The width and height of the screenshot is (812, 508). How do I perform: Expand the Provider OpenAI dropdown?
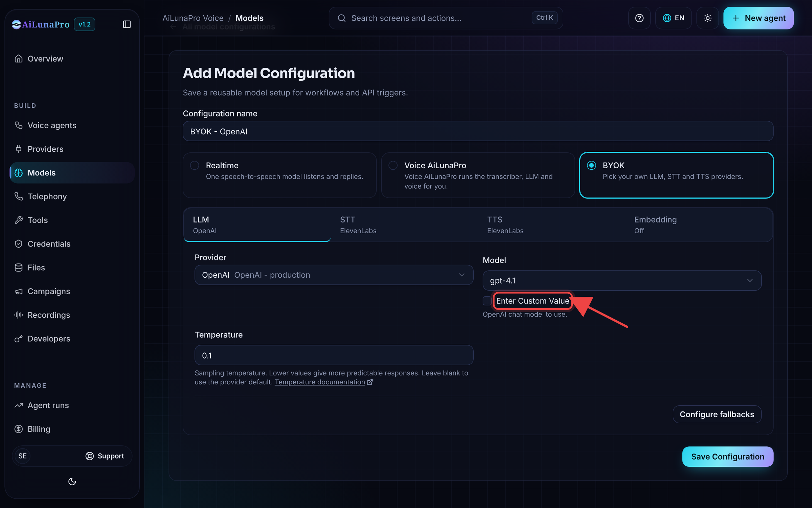click(x=334, y=275)
